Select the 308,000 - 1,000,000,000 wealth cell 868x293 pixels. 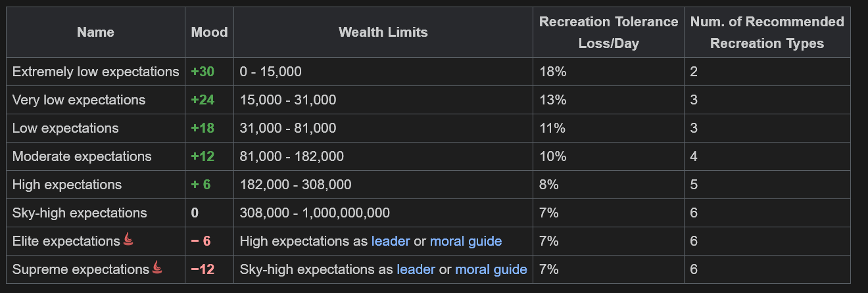[x=383, y=213]
